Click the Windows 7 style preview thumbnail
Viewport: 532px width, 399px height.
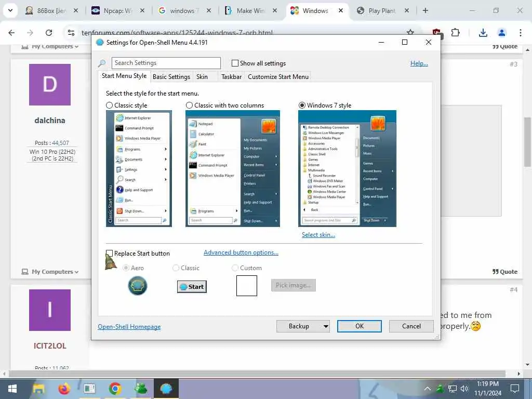click(347, 169)
